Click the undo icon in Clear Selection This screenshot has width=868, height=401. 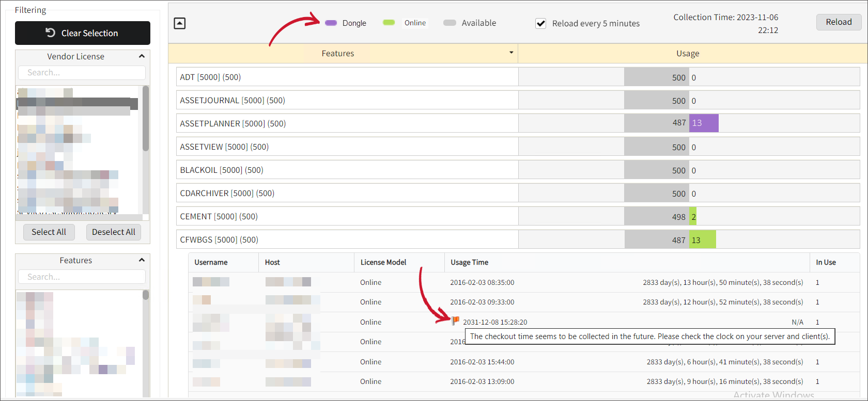click(x=51, y=33)
